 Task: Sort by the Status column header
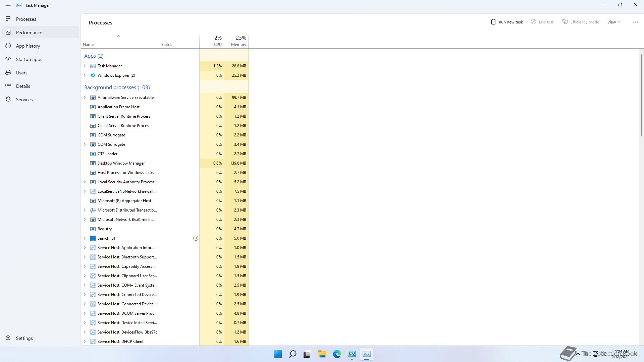point(179,41)
